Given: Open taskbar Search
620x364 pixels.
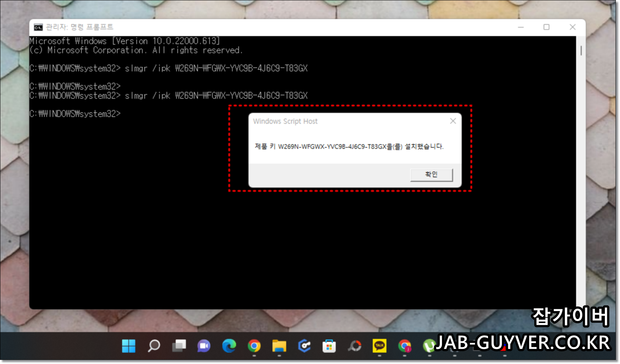Looking at the screenshot, I should 154,346.
